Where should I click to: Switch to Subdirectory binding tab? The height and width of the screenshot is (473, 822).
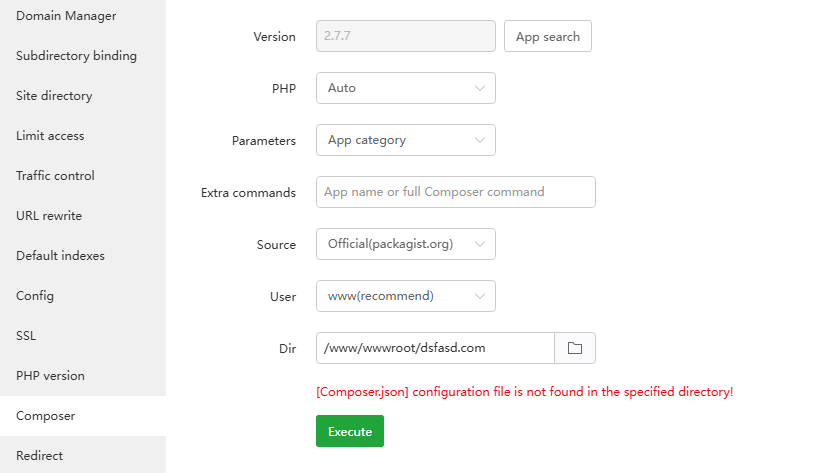click(x=76, y=56)
